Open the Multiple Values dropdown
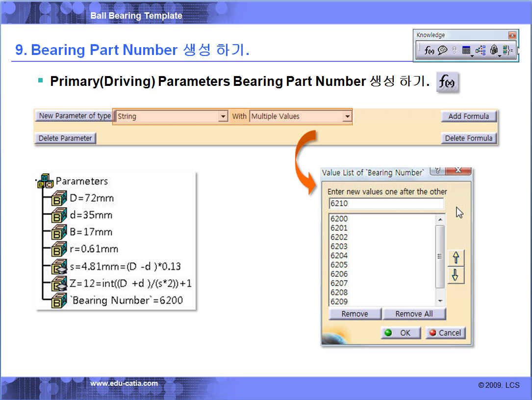532x400 pixels. (347, 116)
